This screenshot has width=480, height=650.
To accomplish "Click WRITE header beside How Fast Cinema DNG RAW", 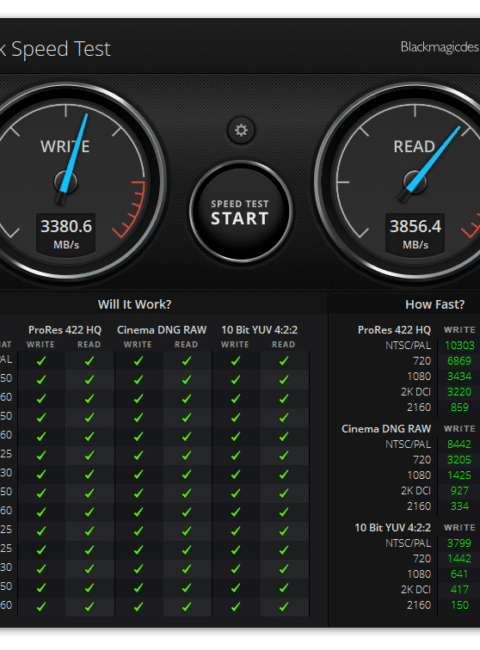I will [x=460, y=429].
